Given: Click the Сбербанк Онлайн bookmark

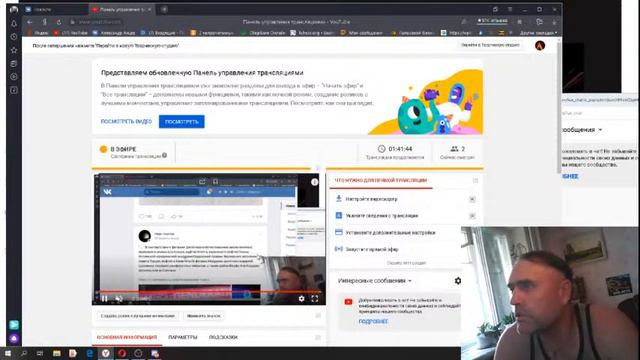Looking at the screenshot, I should [x=263, y=33].
